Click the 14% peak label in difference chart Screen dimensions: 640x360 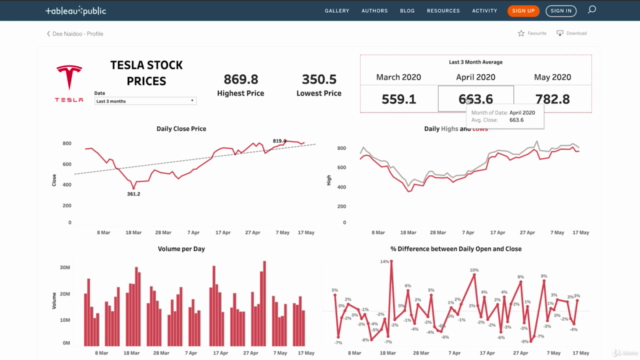point(384,262)
